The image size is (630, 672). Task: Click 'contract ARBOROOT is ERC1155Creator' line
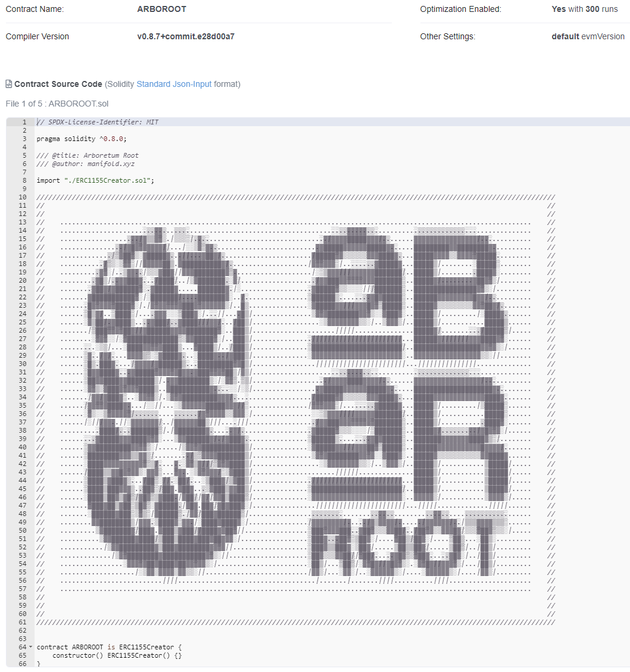pos(109,647)
